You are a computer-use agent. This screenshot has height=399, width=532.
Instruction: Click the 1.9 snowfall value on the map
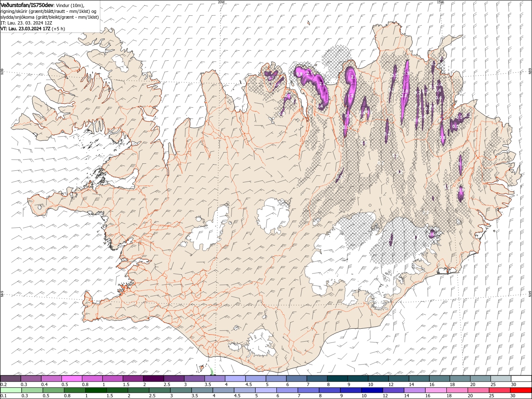tap(407, 73)
